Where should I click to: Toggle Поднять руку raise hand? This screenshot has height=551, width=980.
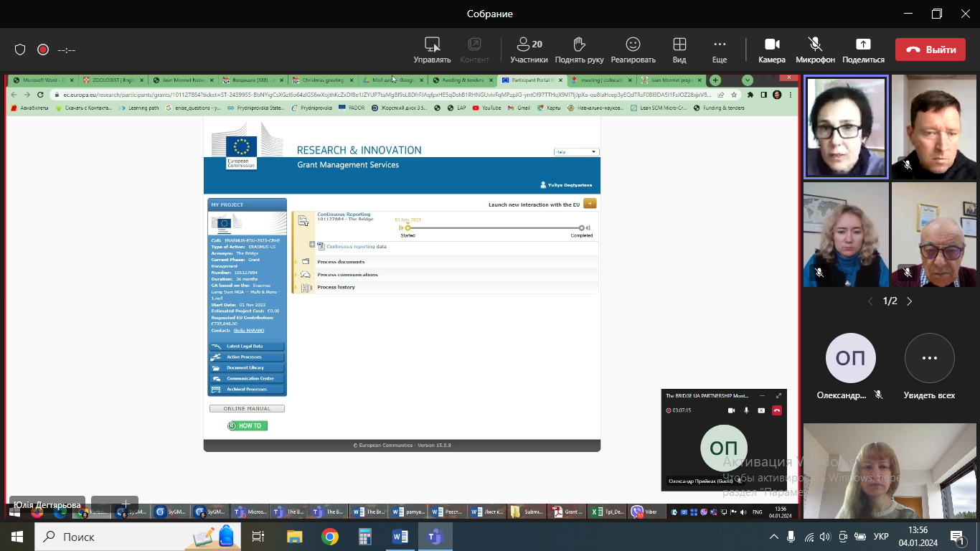click(x=579, y=44)
